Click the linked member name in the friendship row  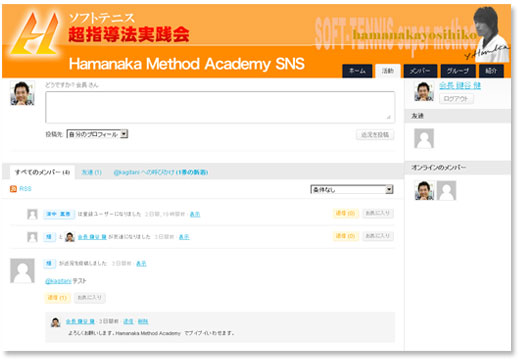point(92,237)
